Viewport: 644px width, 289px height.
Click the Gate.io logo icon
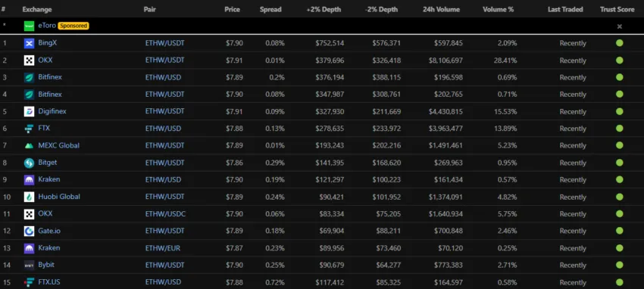point(29,232)
